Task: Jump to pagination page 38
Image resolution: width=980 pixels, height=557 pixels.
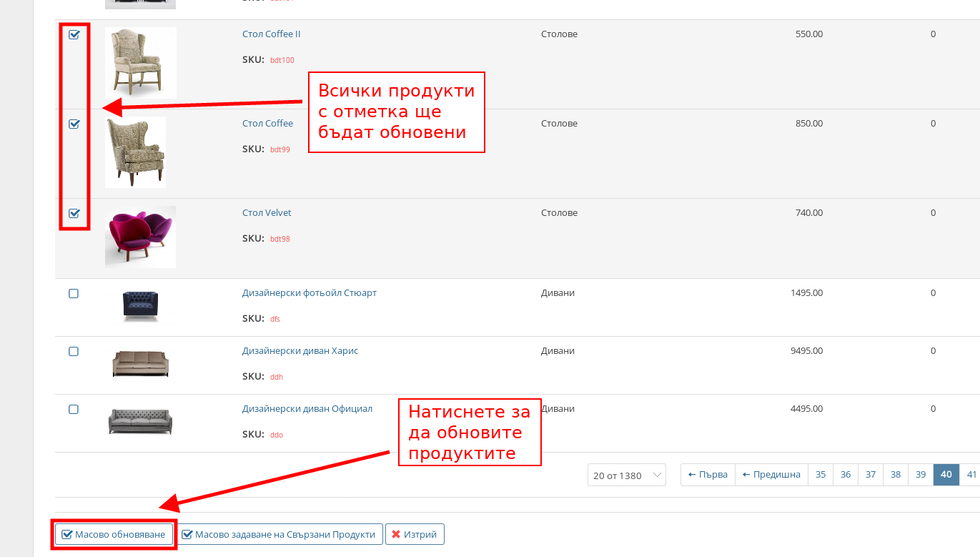Action: [896, 475]
